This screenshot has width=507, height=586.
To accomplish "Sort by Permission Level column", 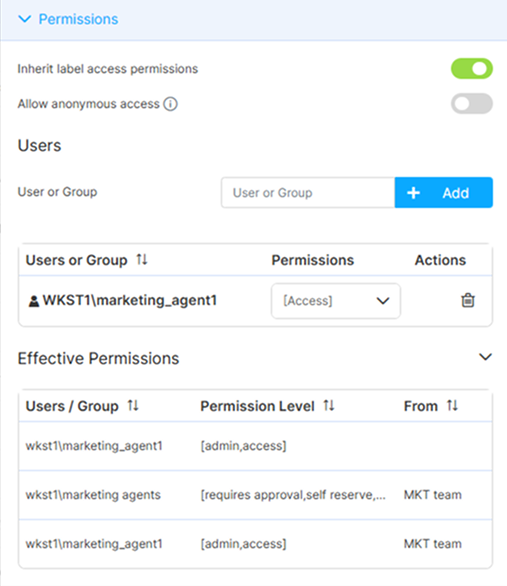I will (329, 405).
